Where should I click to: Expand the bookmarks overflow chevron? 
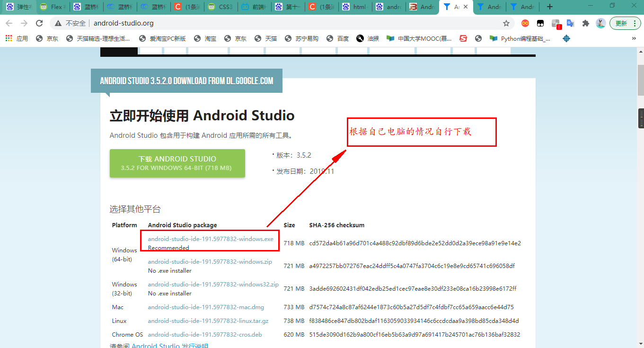[634, 38]
